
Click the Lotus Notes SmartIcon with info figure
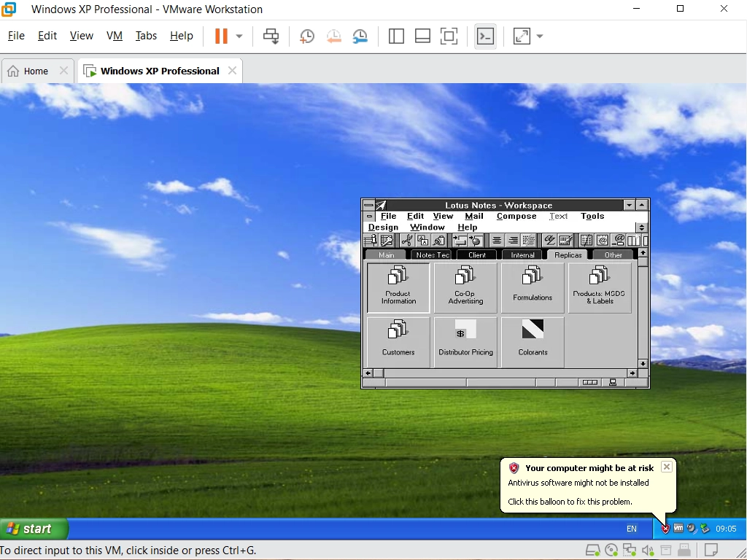(x=371, y=241)
